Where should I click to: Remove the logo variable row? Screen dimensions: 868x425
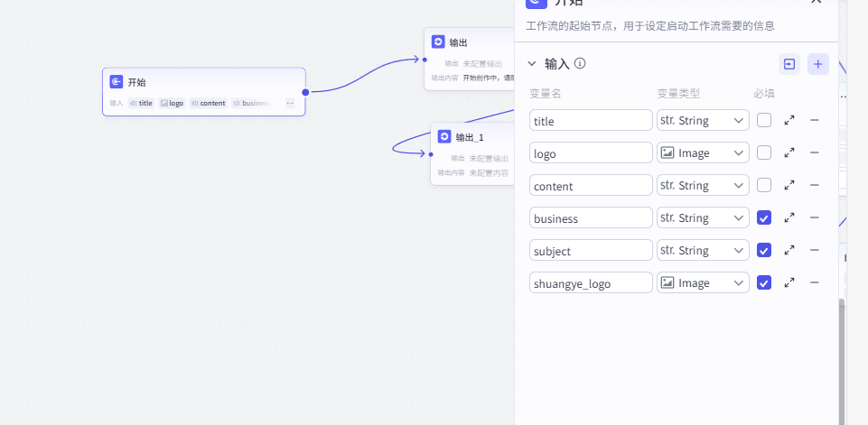[814, 152]
